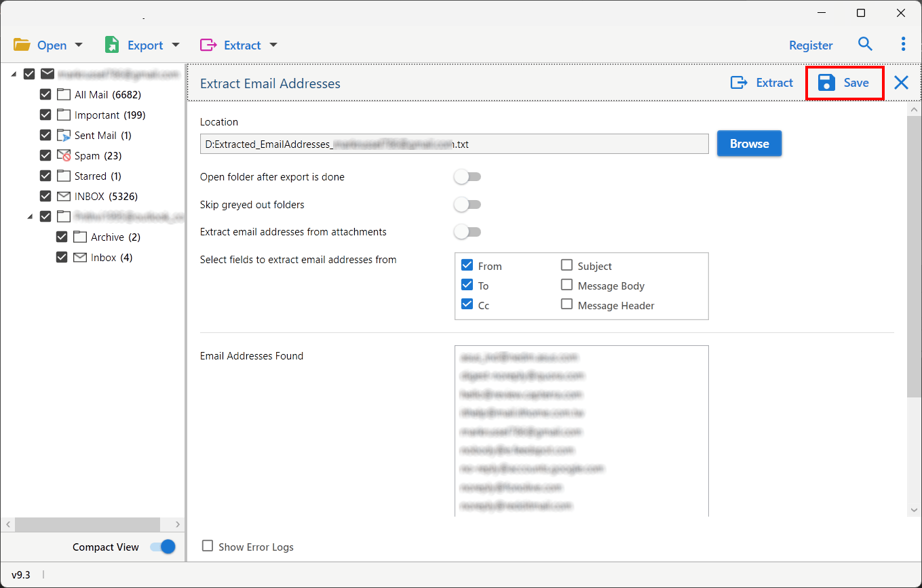Uncheck the Sent Mail checkbox

(45, 135)
